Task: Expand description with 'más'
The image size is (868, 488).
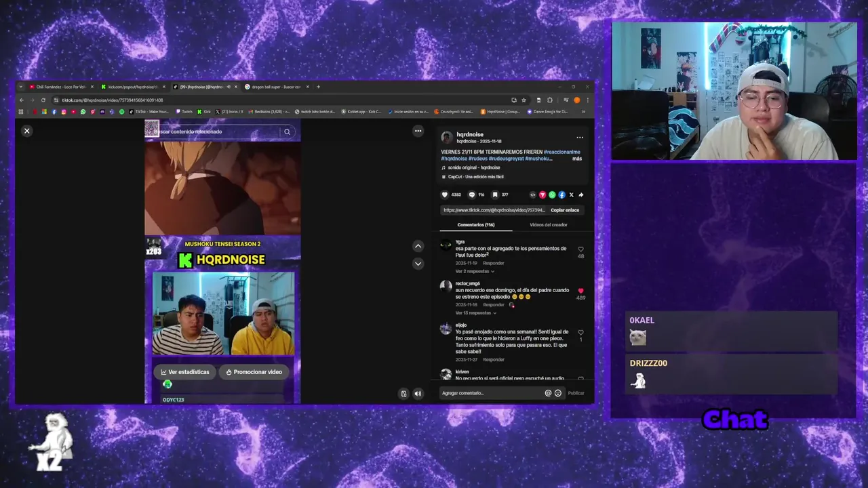Action: (577, 159)
